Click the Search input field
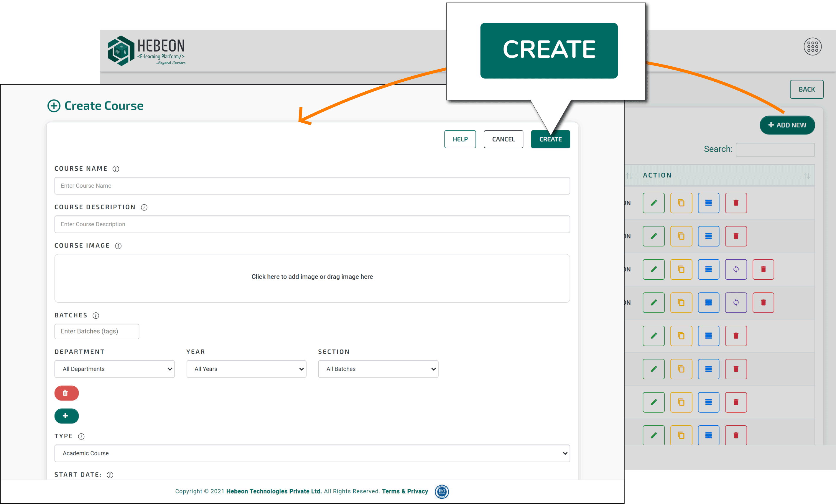Screen dimensions: 836x504 point(775,149)
